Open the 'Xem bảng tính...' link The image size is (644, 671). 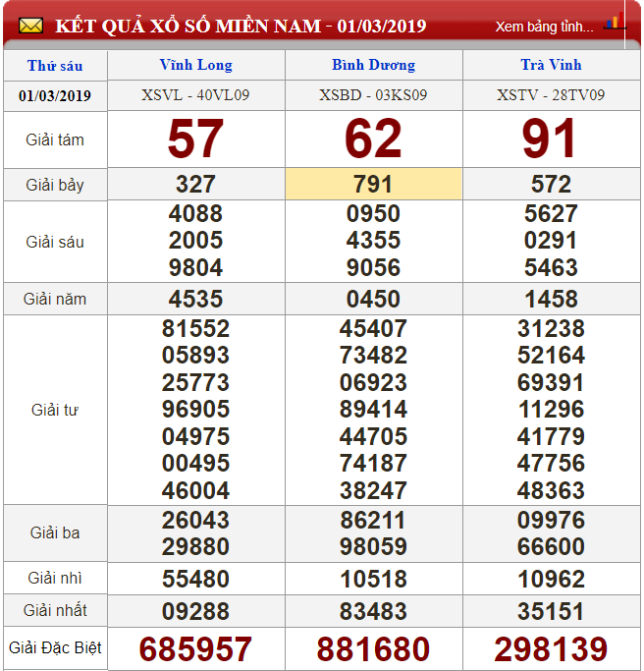[544, 27]
